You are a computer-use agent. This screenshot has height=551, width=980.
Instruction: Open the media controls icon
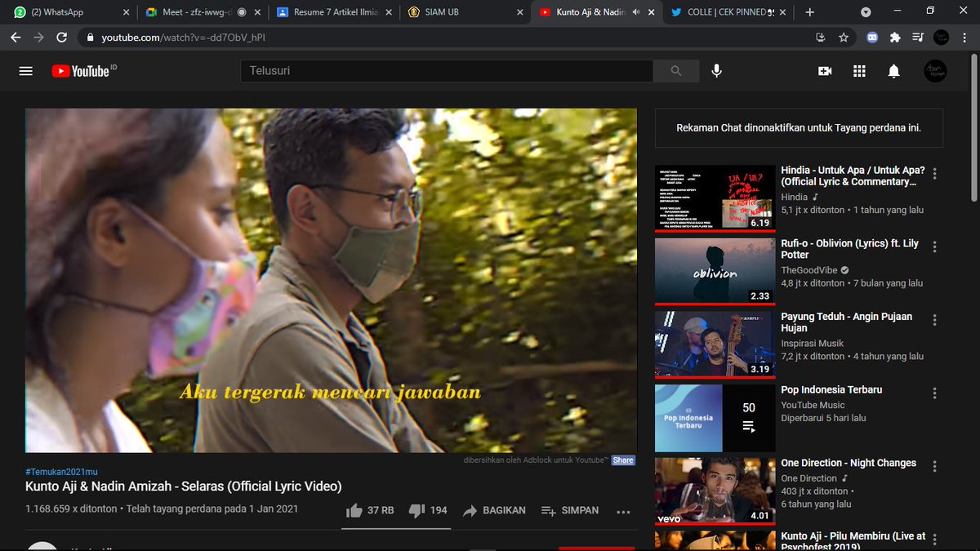point(918,38)
